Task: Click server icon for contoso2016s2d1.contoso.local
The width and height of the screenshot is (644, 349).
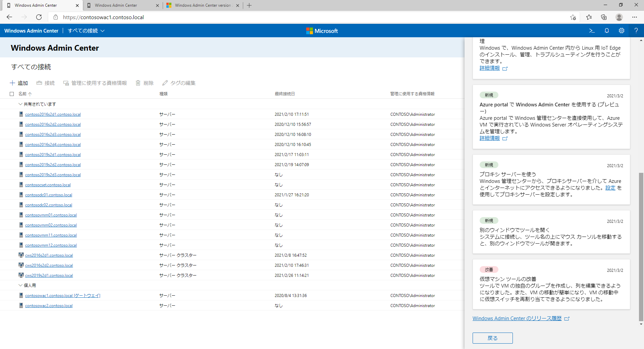Action: click(x=21, y=114)
